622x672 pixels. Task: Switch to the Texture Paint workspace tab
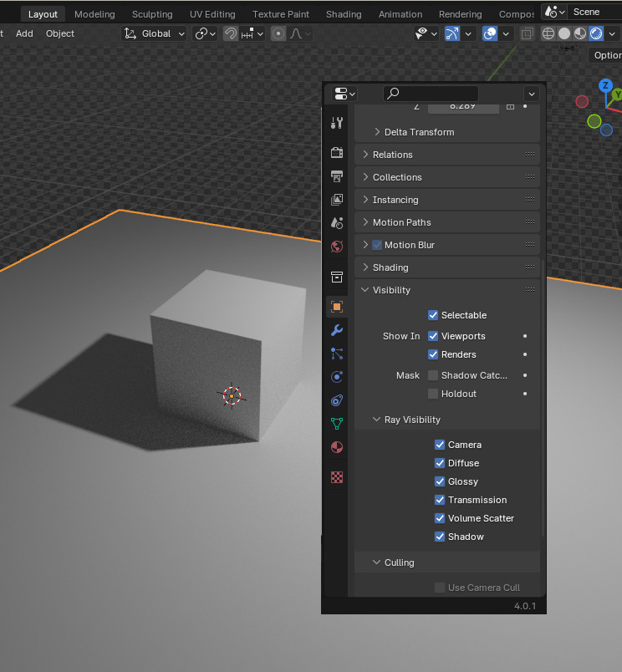pos(281,14)
